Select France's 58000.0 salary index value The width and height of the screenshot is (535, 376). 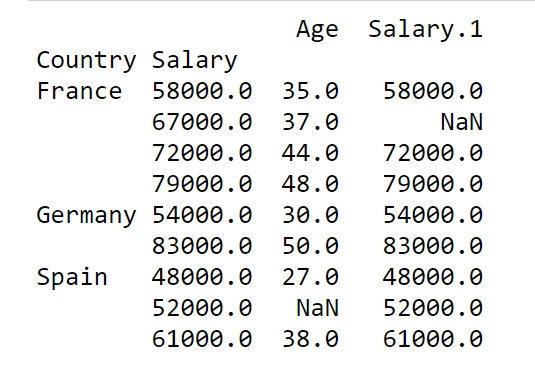pos(202,91)
